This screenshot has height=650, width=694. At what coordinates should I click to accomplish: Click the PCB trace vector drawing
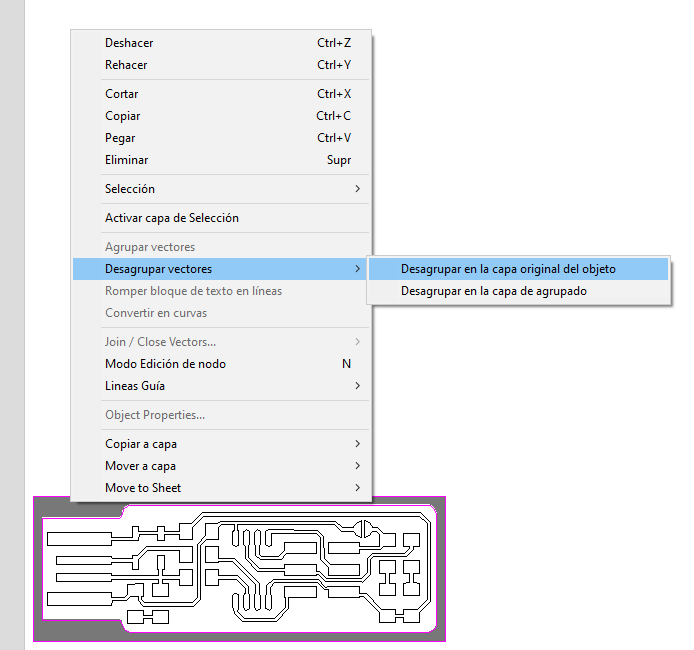coord(239,569)
